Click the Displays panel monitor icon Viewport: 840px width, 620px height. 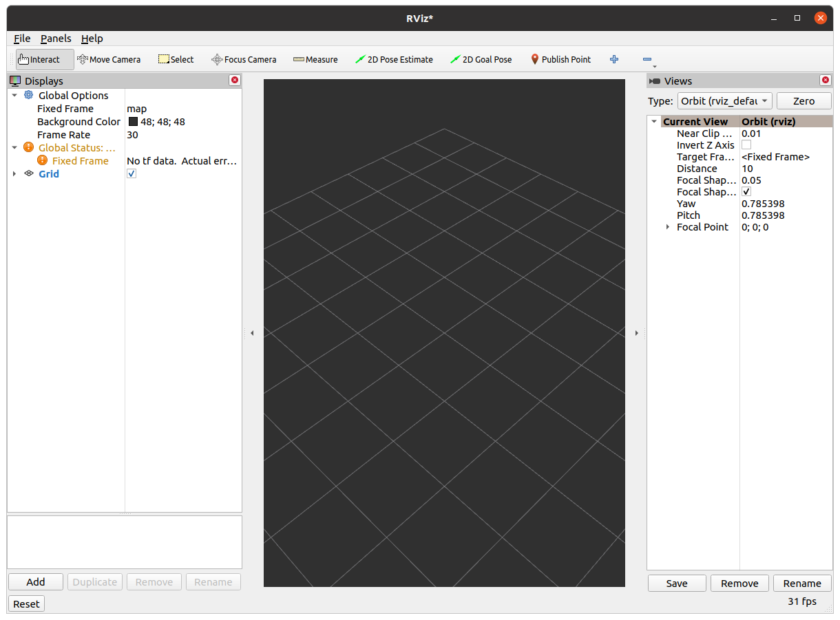click(x=15, y=81)
